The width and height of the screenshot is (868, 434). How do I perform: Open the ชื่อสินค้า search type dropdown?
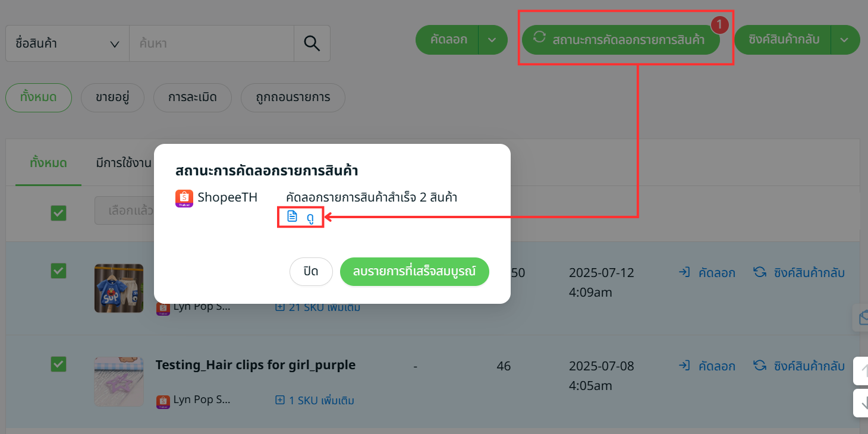point(67,43)
